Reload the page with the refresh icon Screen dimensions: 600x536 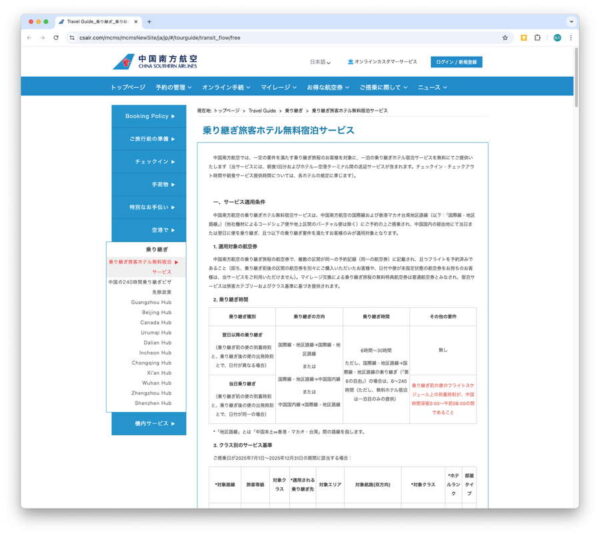pos(56,37)
